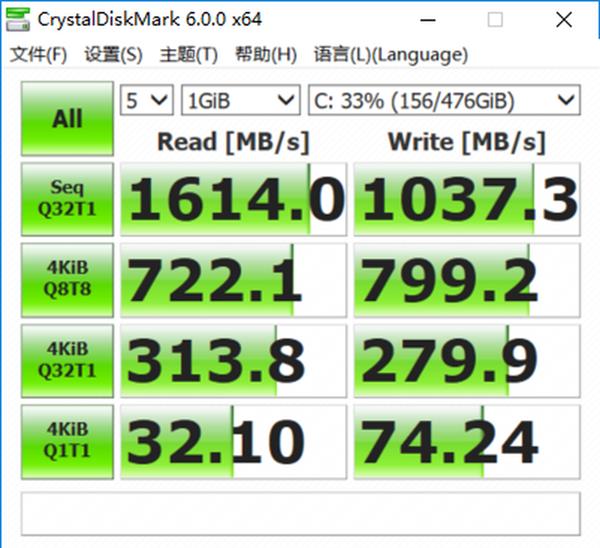Run the Seq Q32T1 test
The width and height of the screenshot is (600, 548).
(x=67, y=199)
